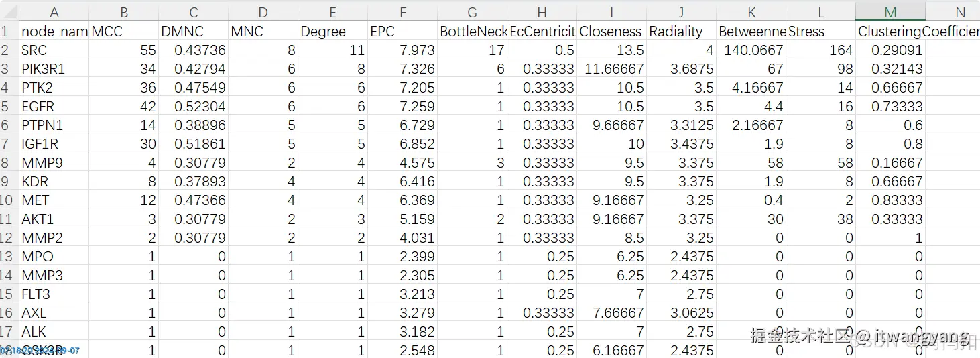Select cell with EPC value 7.973
This screenshot has width=980, height=358.
tap(402, 50)
